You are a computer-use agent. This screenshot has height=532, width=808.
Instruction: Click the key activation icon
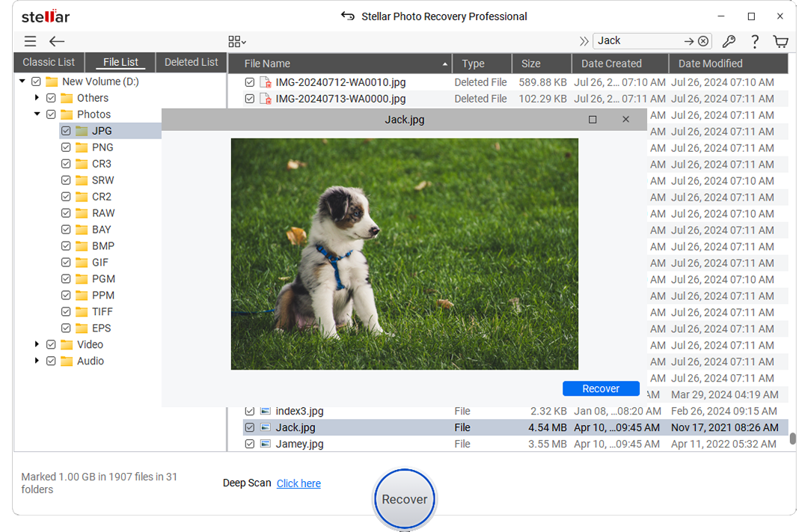pos(728,42)
